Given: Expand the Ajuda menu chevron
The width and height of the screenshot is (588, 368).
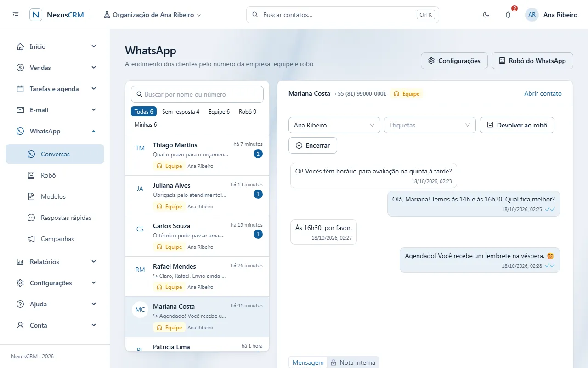Looking at the screenshot, I should coord(94,304).
